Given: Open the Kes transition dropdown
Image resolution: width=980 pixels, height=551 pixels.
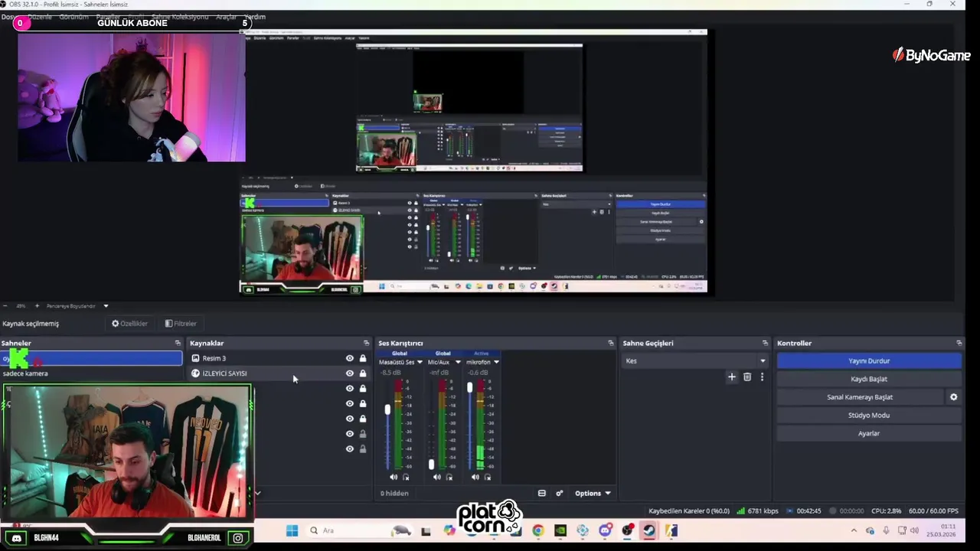Looking at the screenshot, I should 695,361.
